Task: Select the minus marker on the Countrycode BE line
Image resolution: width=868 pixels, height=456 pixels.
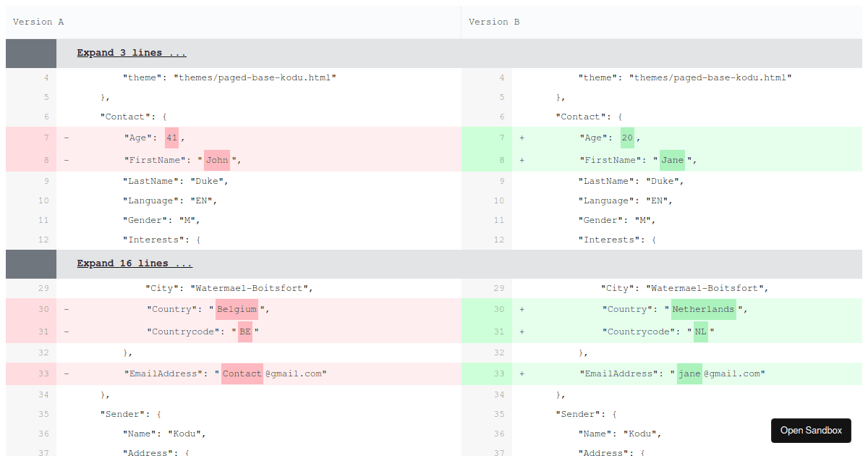Action: 66,332
